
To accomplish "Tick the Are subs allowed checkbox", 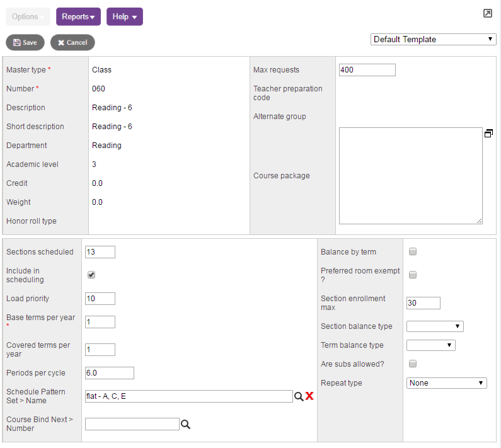I will (x=413, y=364).
